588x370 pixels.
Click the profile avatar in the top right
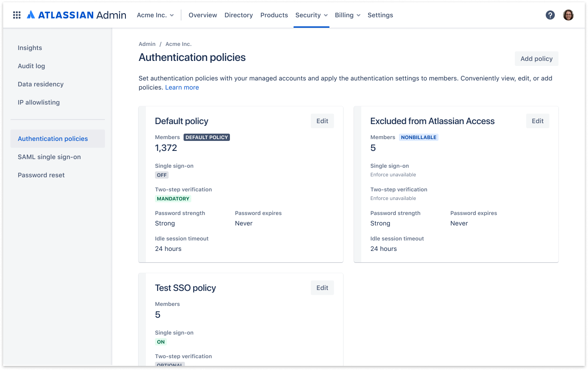(x=568, y=15)
